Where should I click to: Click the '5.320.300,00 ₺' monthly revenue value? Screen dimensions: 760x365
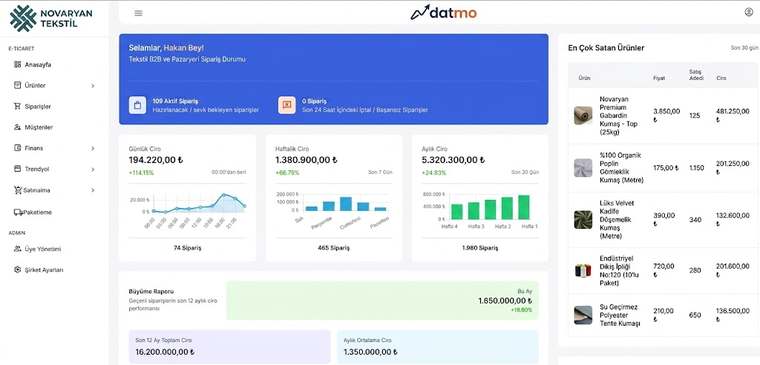pos(453,159)
